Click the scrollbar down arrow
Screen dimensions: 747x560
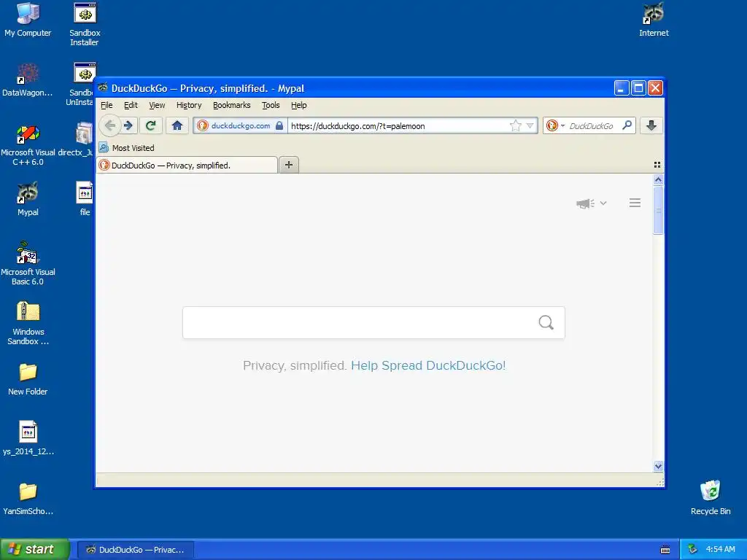point(658,466)
